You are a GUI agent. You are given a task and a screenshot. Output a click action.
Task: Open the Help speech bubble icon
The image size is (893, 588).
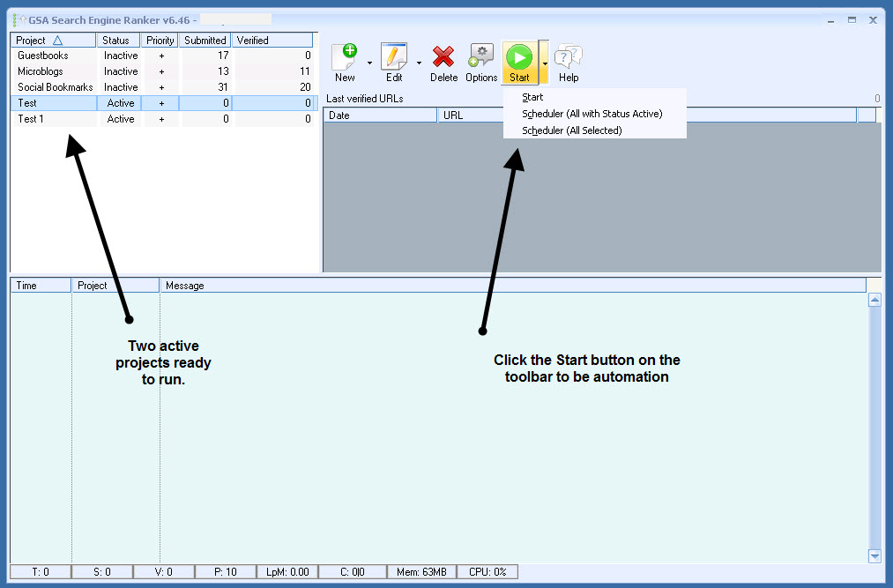coord(569,58)
